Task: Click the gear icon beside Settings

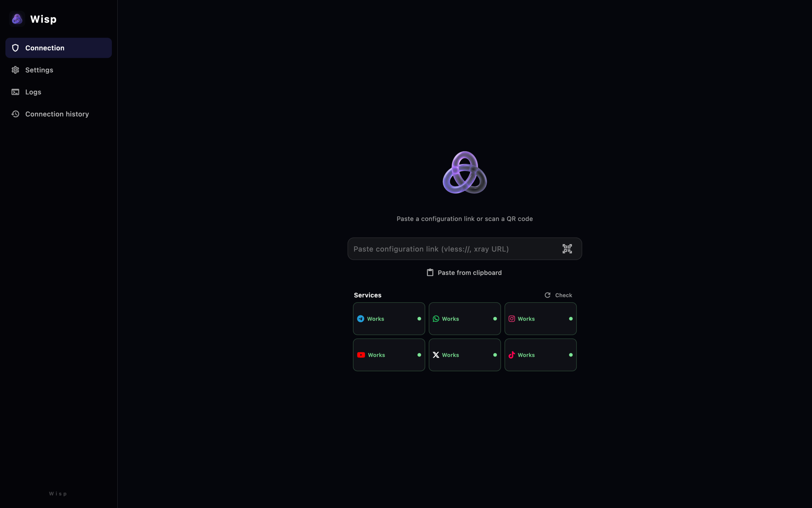Action: (16, 70)
